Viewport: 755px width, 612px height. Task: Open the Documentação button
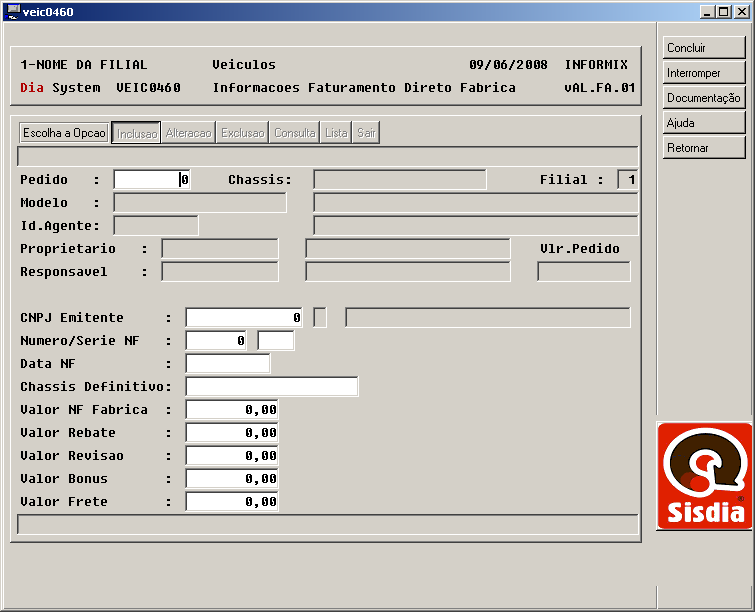[x=703, y=98]
